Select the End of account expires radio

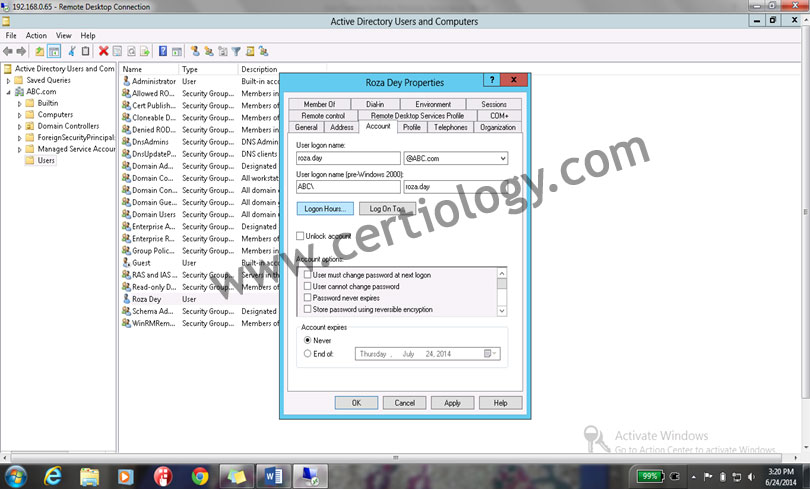tap(307, 354)
